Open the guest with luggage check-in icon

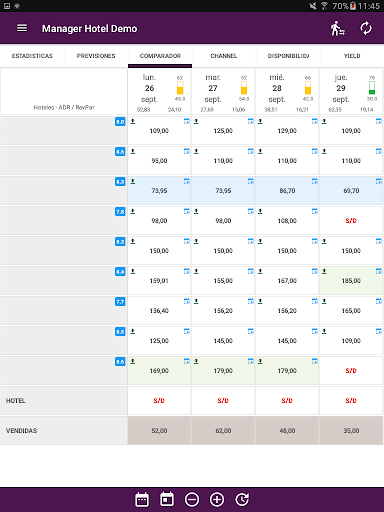click(337, 28)
